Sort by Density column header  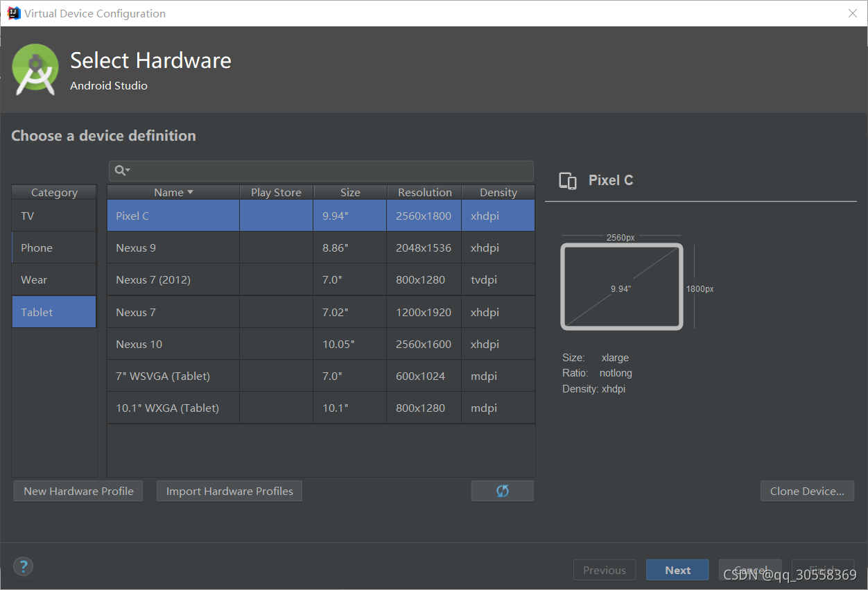click(498, 192)
